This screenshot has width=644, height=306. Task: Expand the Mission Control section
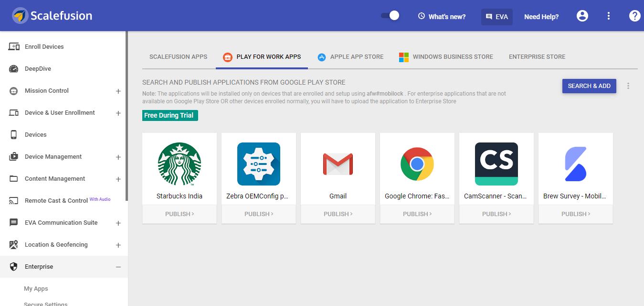[118, 91]
